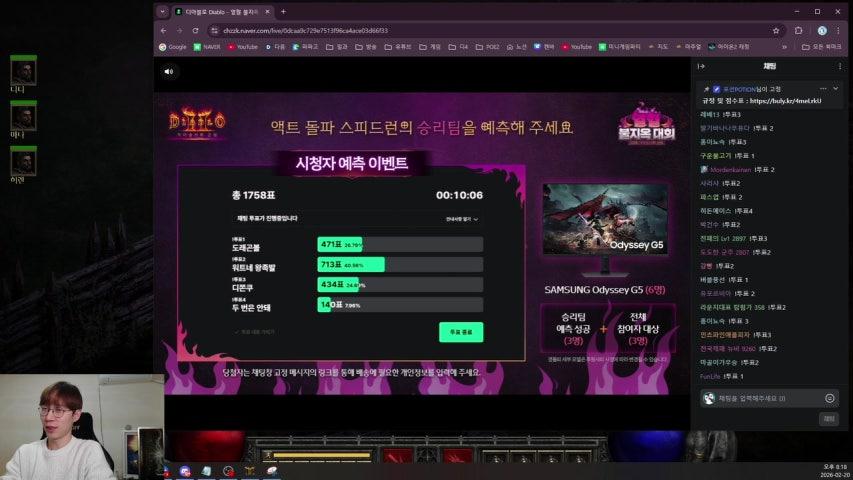Image resolution: width=853 pixels, height=480 pixels.
Task: Open pinned message three-dot options
Action: [823, 89]
